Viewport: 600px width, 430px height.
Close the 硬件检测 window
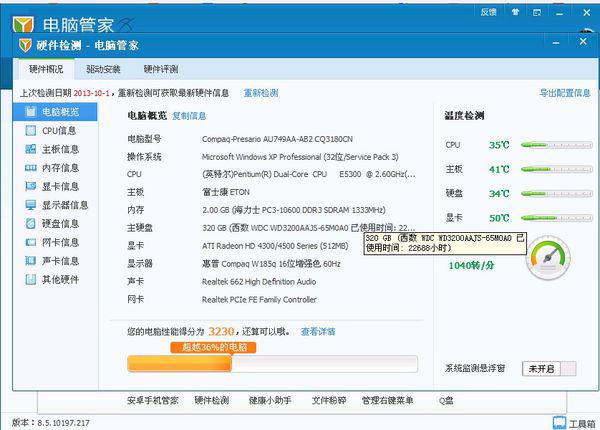(x=583, y=41)
